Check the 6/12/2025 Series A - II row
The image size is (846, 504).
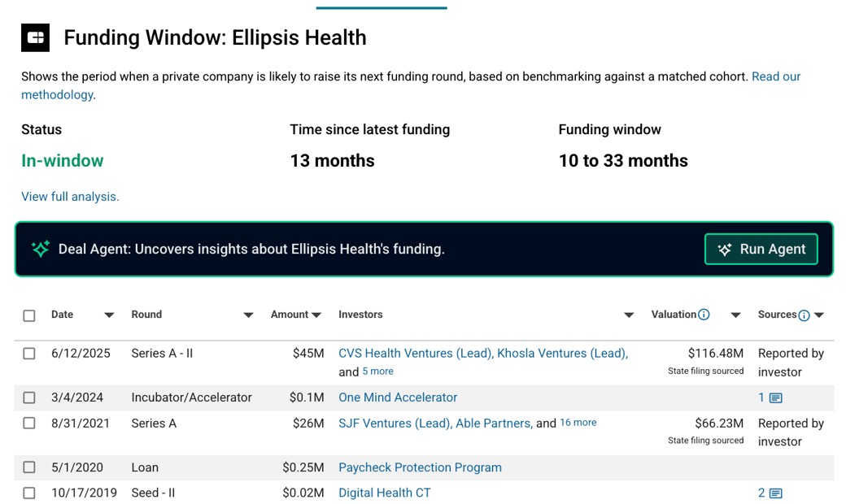click(x=29, y=354)
